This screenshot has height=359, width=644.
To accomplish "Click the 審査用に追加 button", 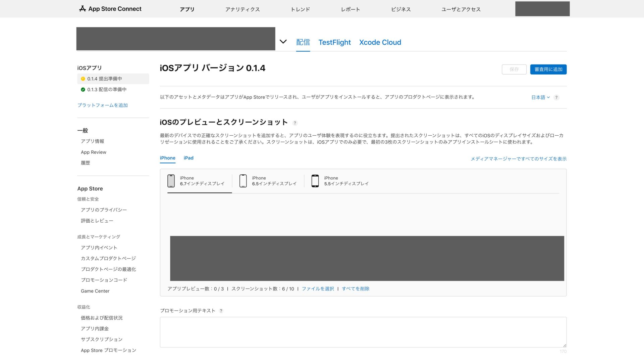I will pos(548,70).
